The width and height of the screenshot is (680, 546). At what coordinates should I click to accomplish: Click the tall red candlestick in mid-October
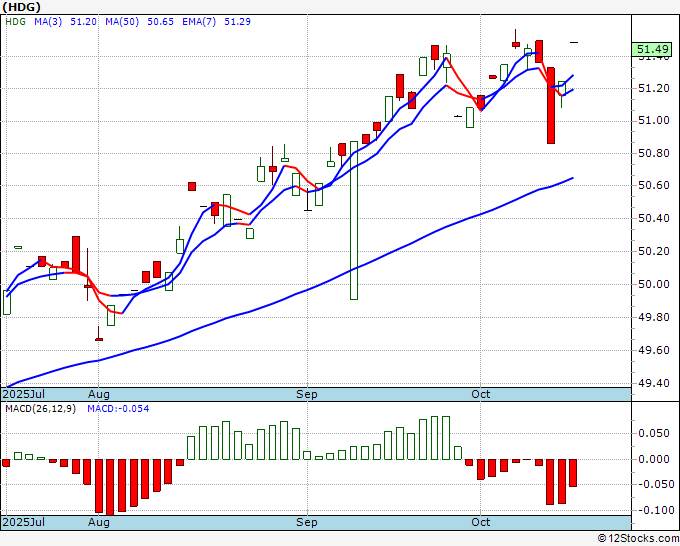click(551, 105)
